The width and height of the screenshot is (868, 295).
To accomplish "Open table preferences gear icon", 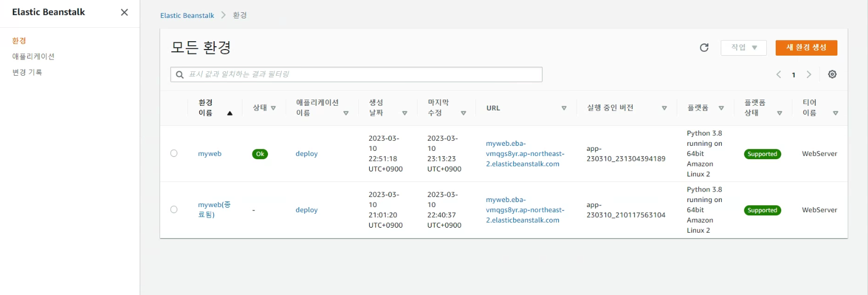I will 832,74.
